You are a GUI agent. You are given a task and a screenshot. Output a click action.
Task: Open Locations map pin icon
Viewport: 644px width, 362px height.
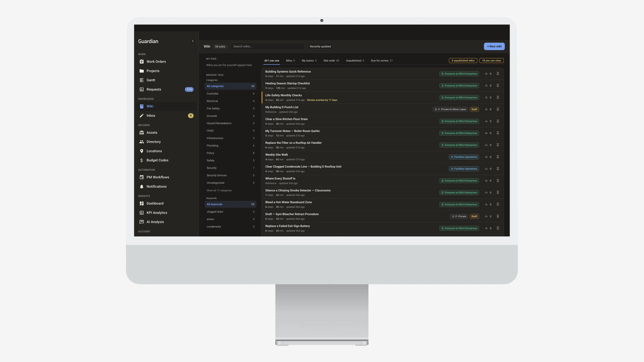point(141,151)
